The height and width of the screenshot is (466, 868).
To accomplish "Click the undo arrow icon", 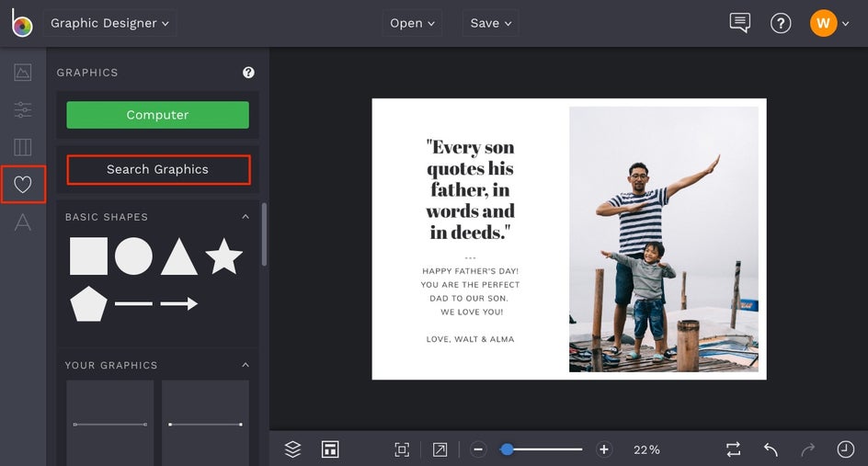I will 771,449.
